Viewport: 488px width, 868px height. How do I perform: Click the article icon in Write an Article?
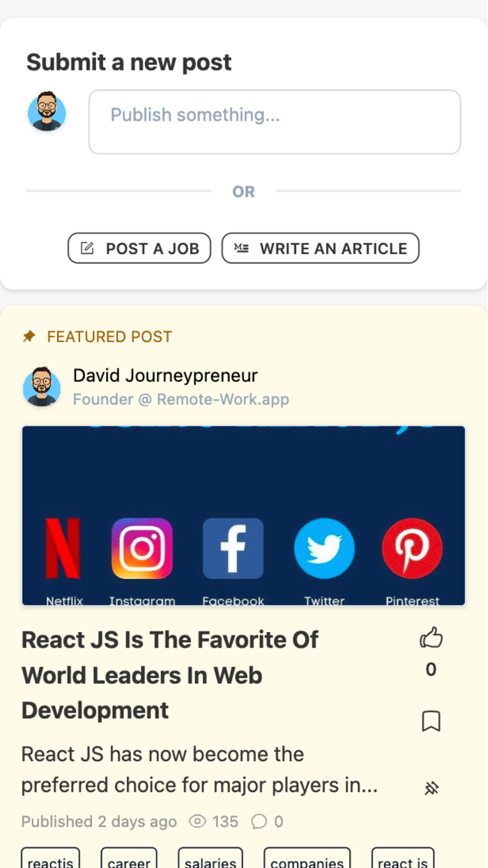[x=241, y=248]
